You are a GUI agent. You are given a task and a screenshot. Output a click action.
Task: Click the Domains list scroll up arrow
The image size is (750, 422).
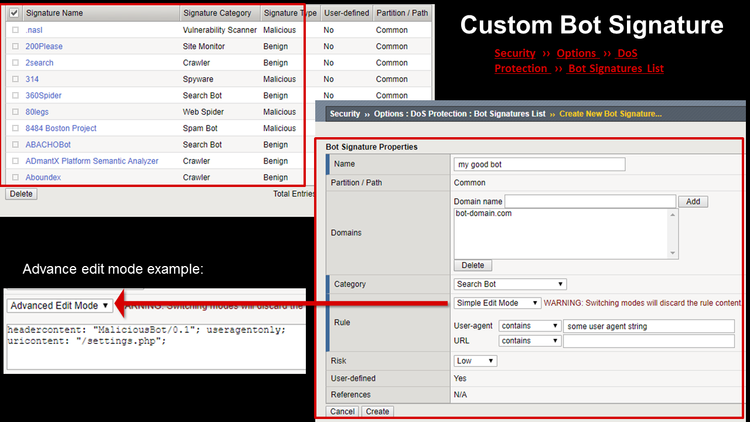pos(673,215)
